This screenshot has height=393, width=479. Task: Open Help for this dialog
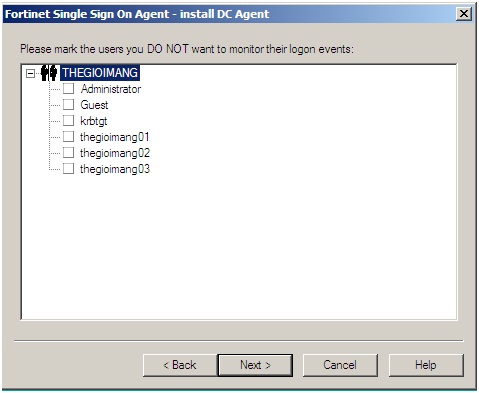(x=426, y=365)
